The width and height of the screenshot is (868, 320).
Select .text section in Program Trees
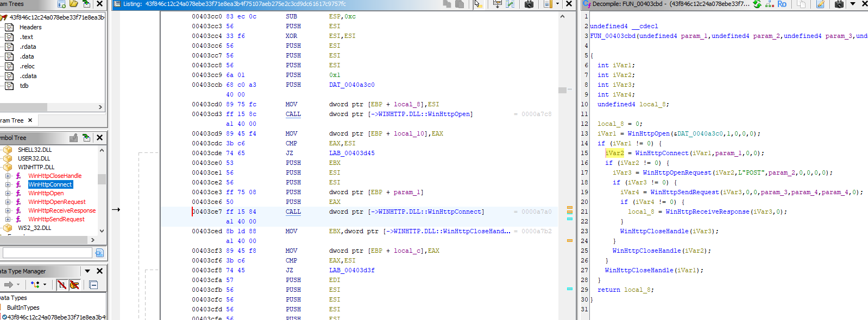pos(27,37)
